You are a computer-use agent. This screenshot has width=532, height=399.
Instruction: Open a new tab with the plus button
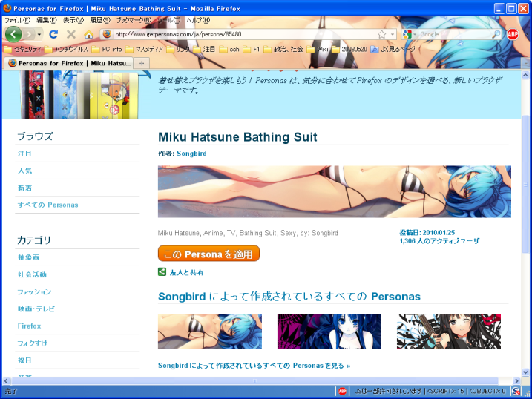(142, 63)
